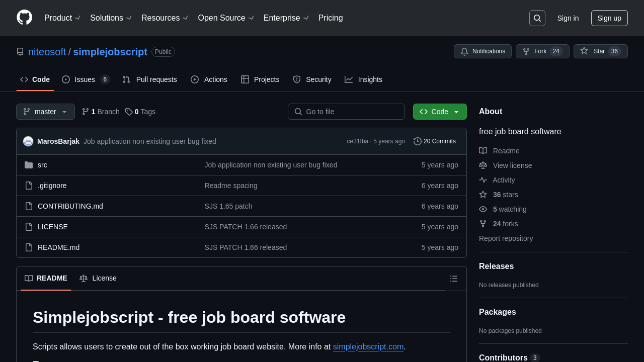Click the GitHub logo icon
Screen dimensions: 644x362
click(24, 18)
